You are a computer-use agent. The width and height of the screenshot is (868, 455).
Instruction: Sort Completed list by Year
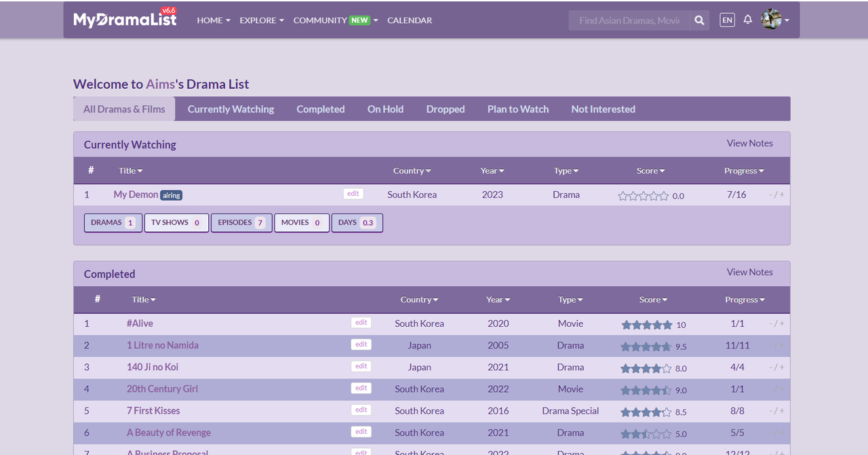point(498,300)
